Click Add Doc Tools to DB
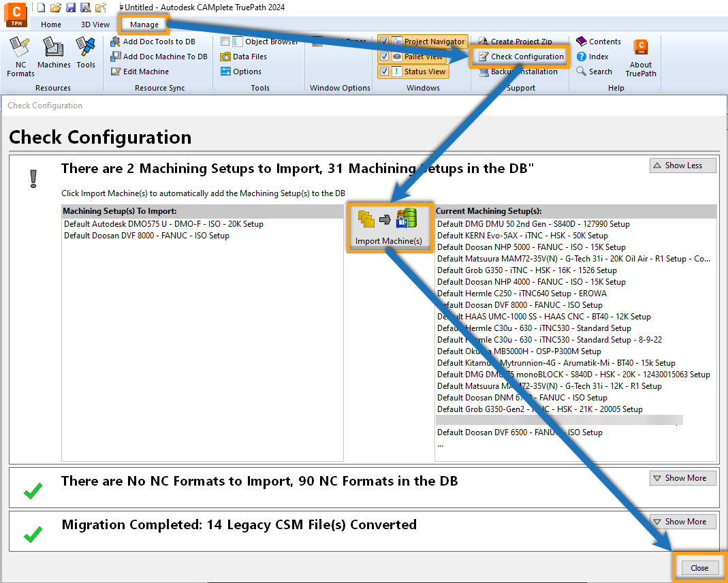 click(153, 42)
